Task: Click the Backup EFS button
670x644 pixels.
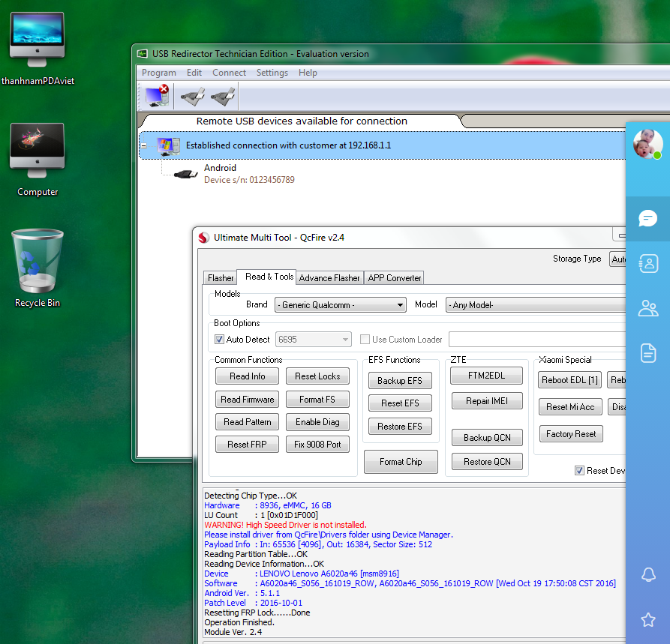Action: [x=400, y=381]
